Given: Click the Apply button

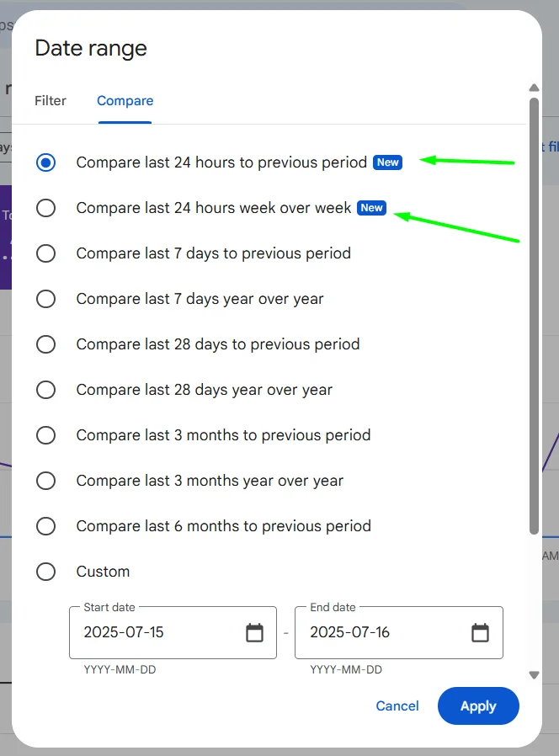Looking at the screenshot, I should tap(478, 705).
